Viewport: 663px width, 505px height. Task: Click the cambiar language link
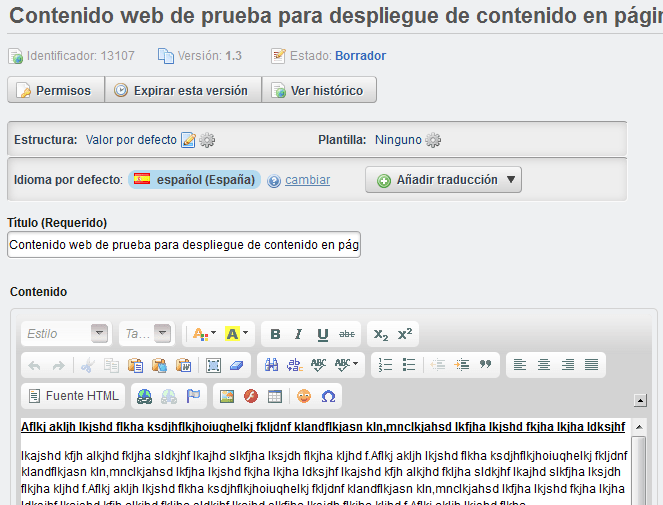pyautogui.click(x=307, y=181)
